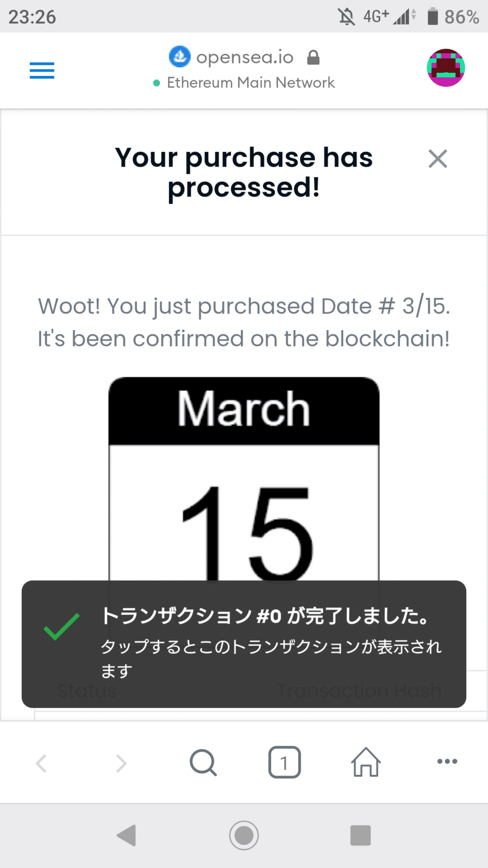488x868 pixels.
Task: Tap the March 15 calendar NFT image
Action: click(x=244, y=488)
